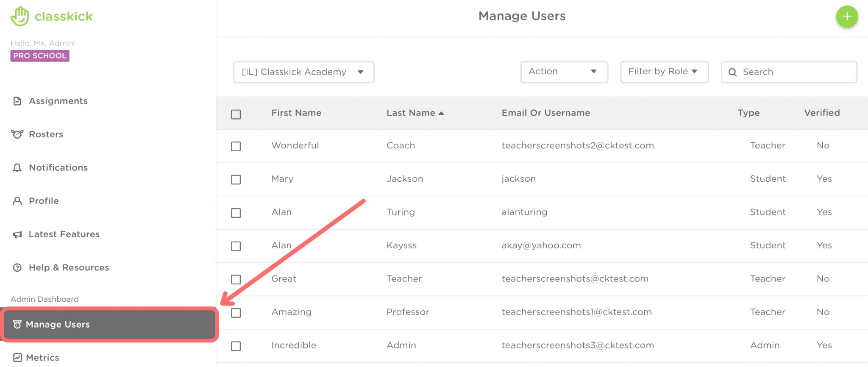Expand the Action dropdown

click(564, 72)
